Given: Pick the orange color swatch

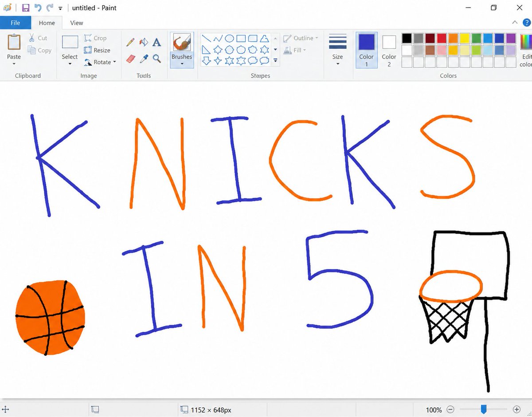Looking at the screenshot, I should [453, 39].
